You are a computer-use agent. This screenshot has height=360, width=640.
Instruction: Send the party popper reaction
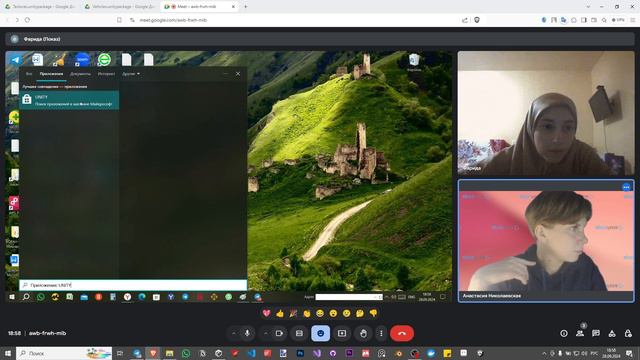293,313
